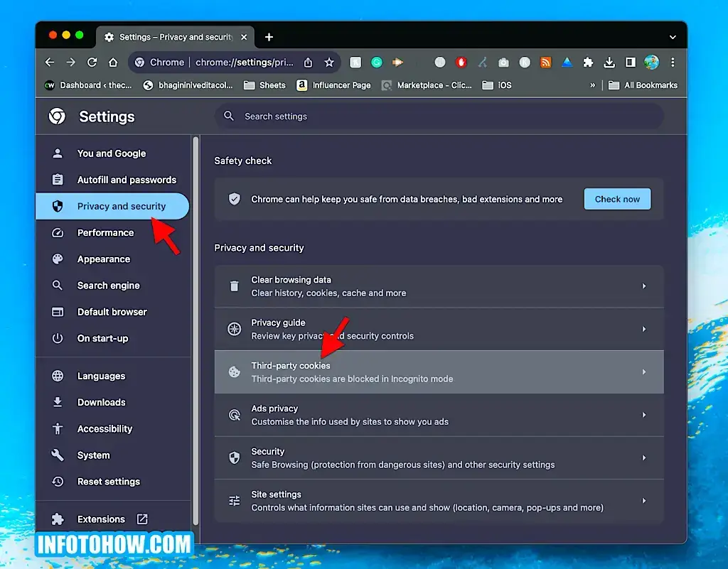Open the home page with the house icon
The height and width of the screenshot is (569, 728).
click(x=113, y=62)
